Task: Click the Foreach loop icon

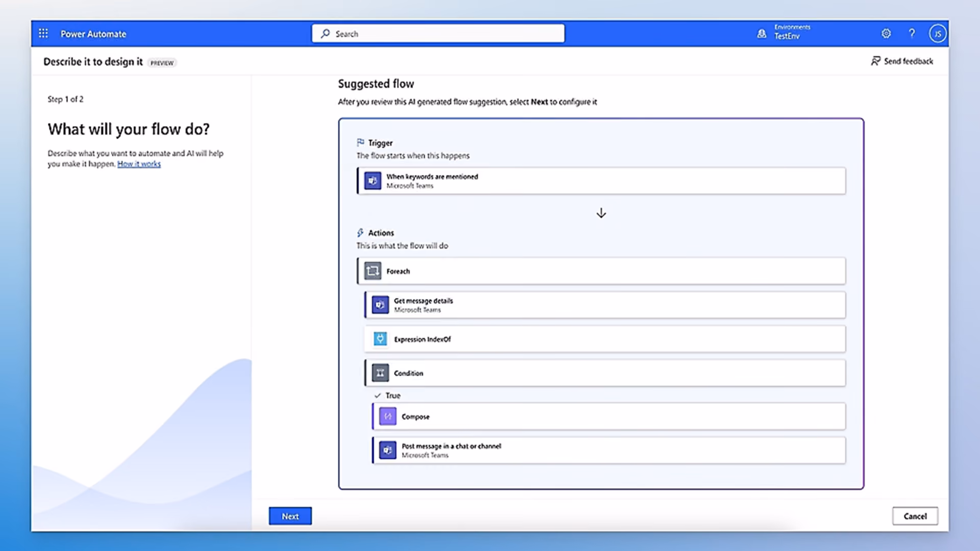Action: [x=373, y=271]
